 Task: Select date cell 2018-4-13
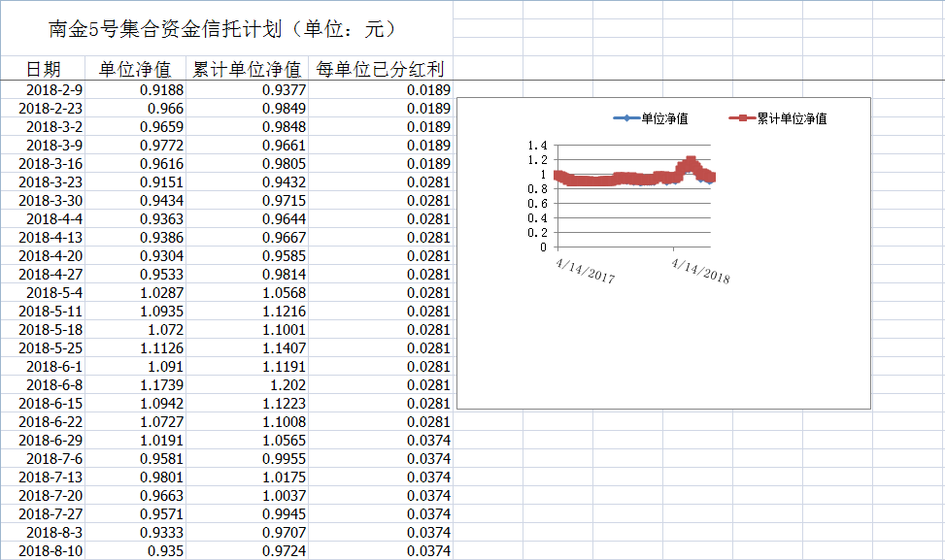point(43,237)
